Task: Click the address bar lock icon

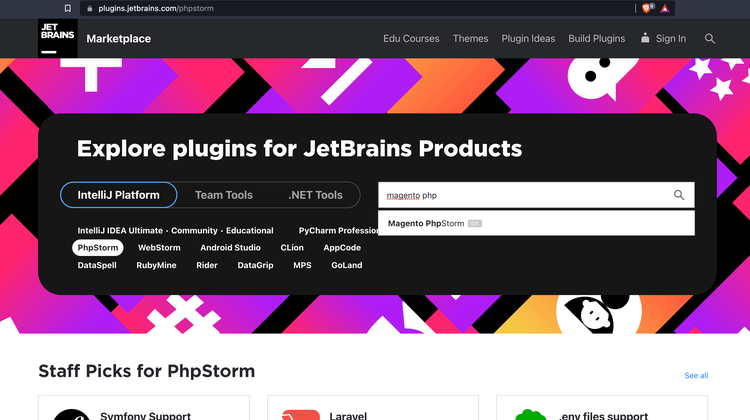Action: click(89, 9)
